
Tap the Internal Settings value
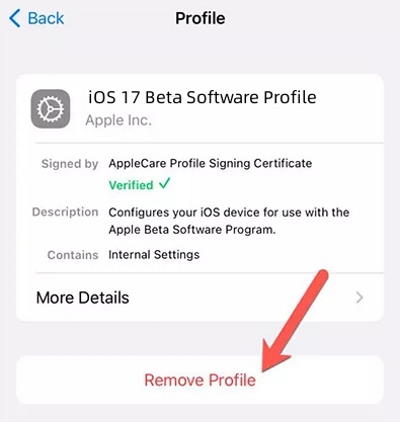[154, 255]
